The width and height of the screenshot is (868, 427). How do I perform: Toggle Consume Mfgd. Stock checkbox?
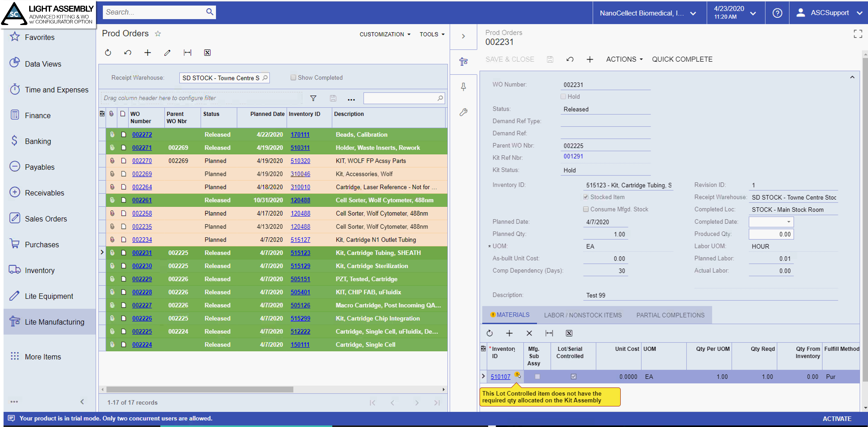pyautogui.click(x=586, y=209)
